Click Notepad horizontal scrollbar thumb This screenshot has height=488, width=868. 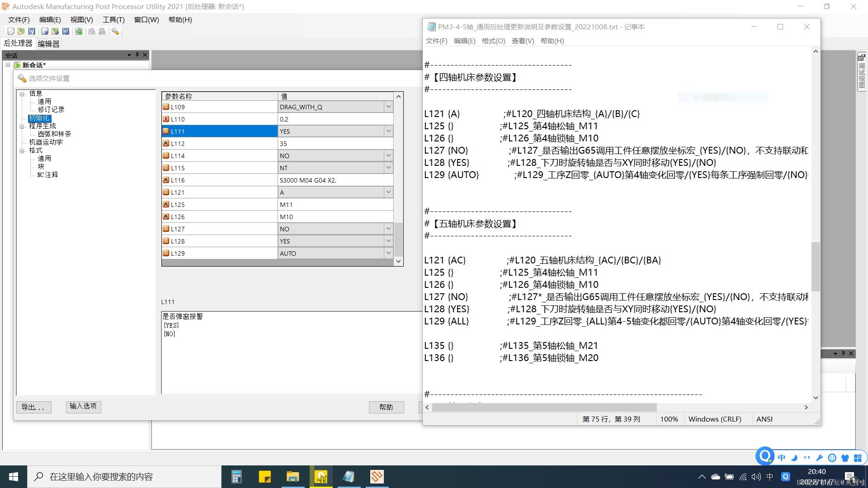click(x=544, y=407)
